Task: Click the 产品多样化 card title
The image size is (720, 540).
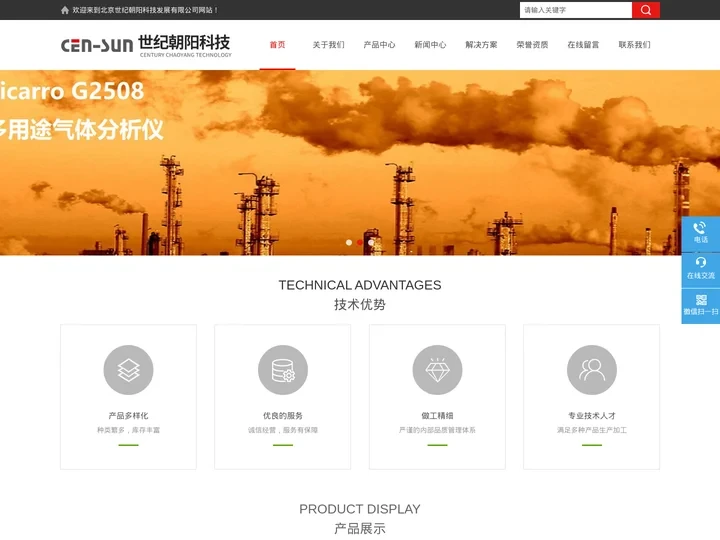Action: coord(129,416)
